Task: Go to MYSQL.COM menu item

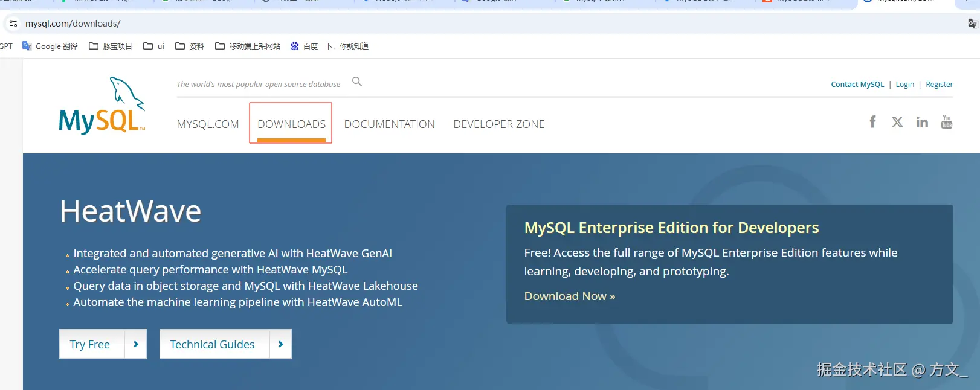Action: 208,124
